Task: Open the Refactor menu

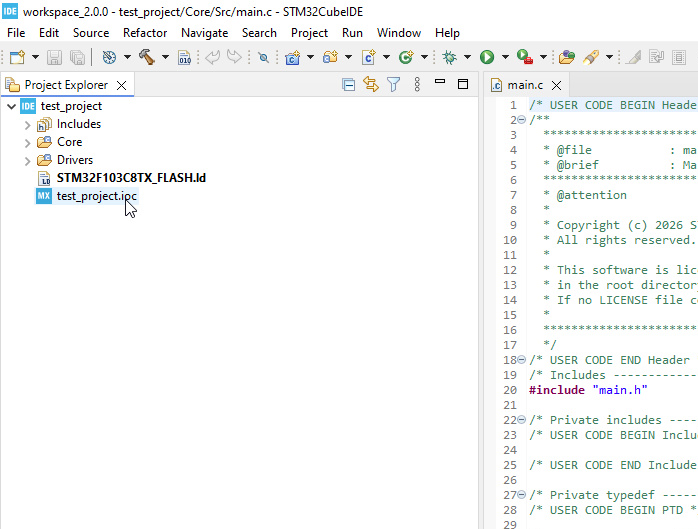Action: coord(145,33)
